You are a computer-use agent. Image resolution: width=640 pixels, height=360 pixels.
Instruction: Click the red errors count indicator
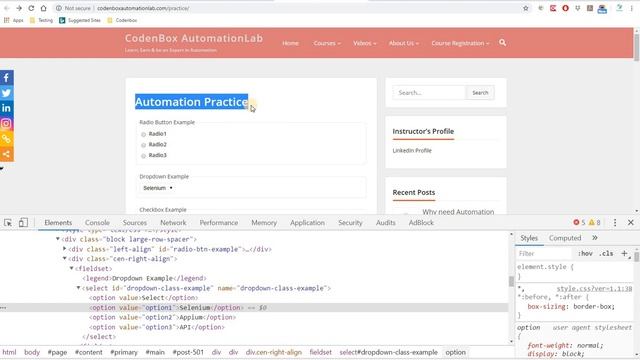coord(579,222)
